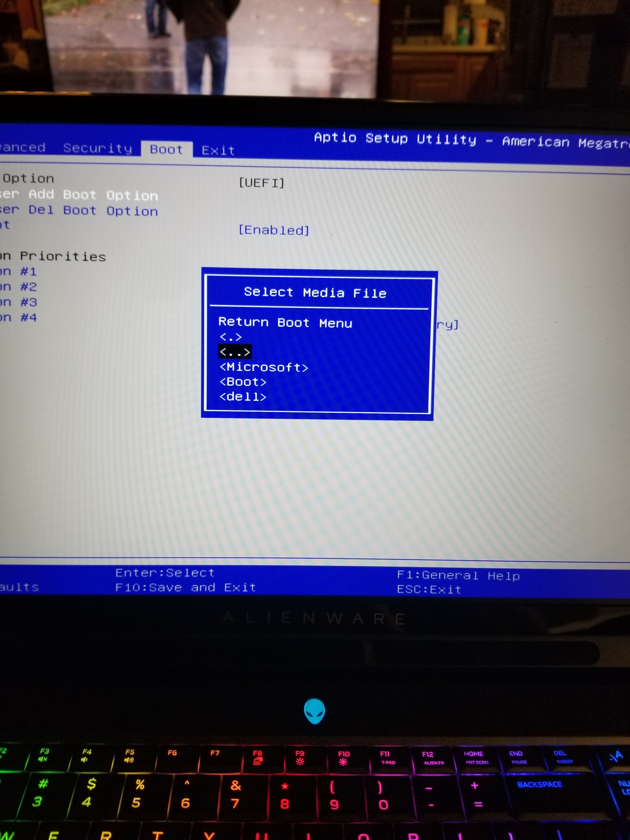Click the Priorities section heading

[53, 256]
